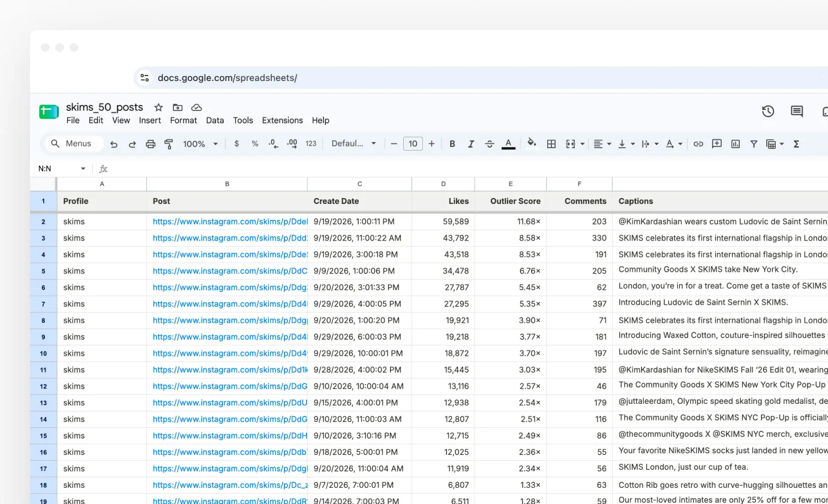This screenshot has height=504, width=828.
Task: Star the skims_50_posts document
Action: (x=158, y=107)
